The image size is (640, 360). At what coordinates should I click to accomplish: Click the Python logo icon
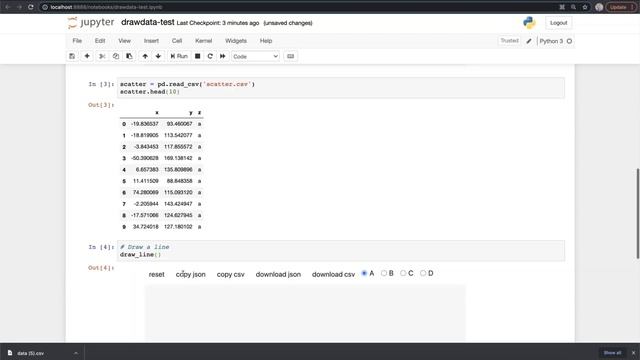tap(529, 23)
